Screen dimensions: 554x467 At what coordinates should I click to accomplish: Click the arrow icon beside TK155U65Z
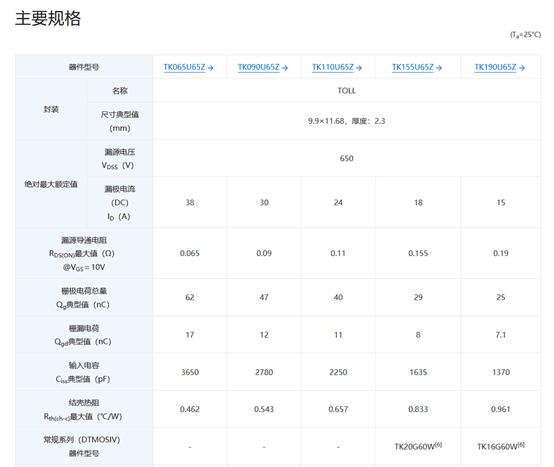pyautogui.click(x=439, y=68)
